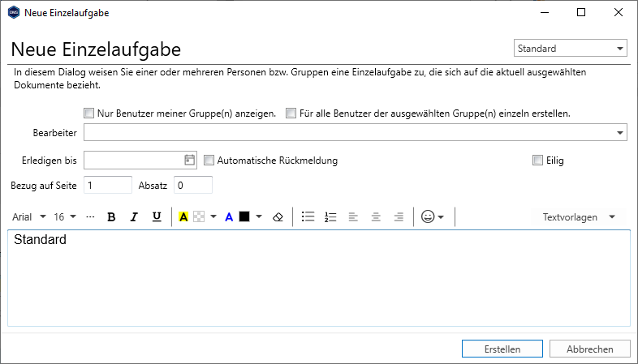
Task: Open calendar picker for Erledigen bis
Action: (x=190, y=160)
